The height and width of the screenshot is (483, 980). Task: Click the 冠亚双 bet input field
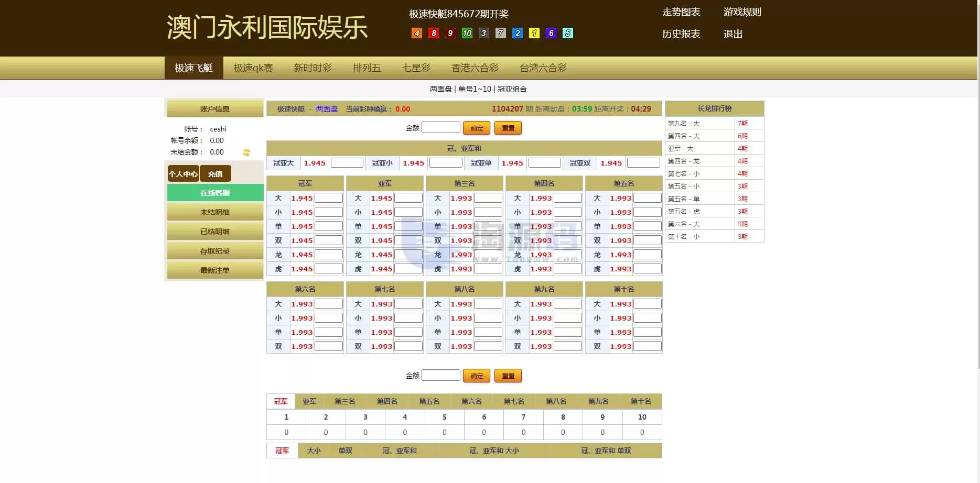[x=643, y=163]
